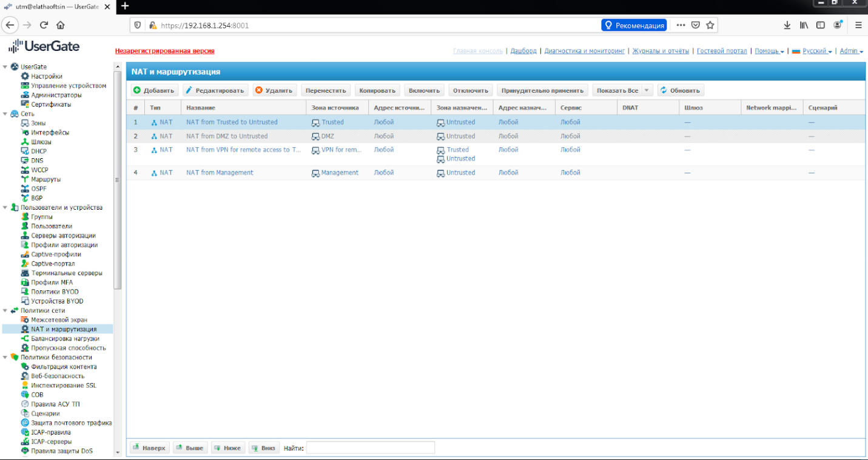
Task: Collapse the UserGate tree section
Action: [5, 67]
